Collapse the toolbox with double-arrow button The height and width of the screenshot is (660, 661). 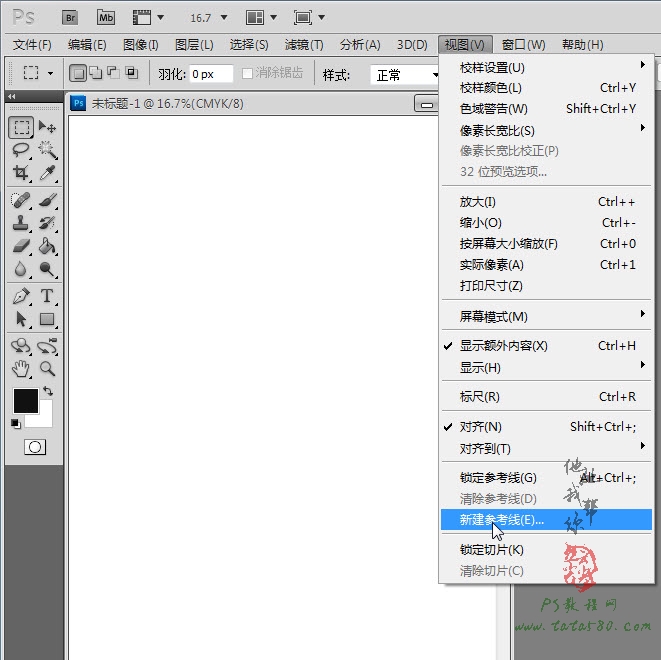[12, 97]
